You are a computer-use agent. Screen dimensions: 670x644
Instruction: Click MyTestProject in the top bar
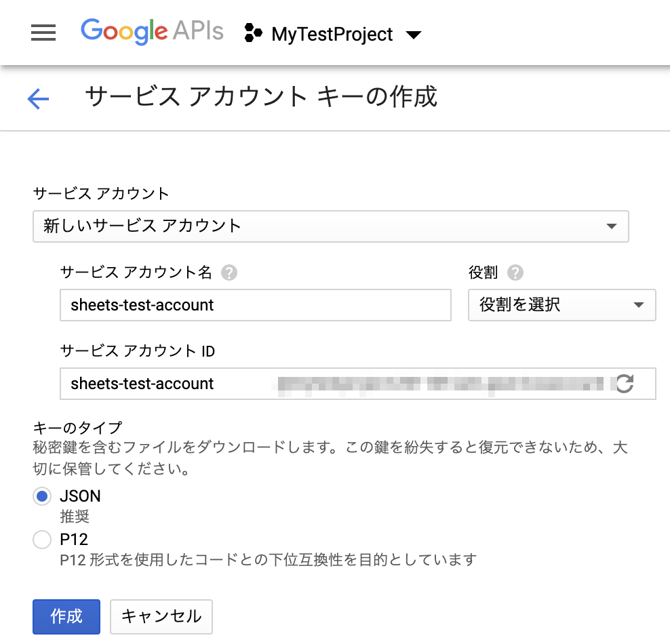coord(331,34)
